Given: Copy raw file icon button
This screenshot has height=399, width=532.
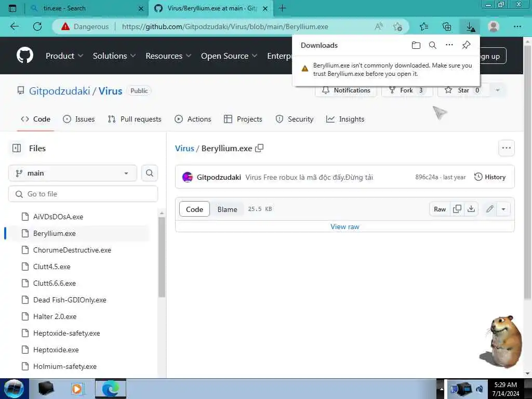Looking at the screenshot, I should (x=457, y=209).
